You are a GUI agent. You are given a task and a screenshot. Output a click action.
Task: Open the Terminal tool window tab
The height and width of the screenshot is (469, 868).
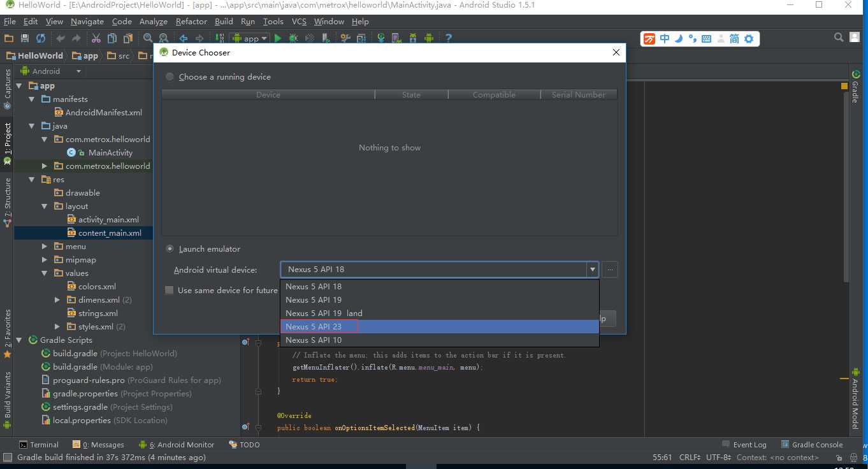coord(39,445)
